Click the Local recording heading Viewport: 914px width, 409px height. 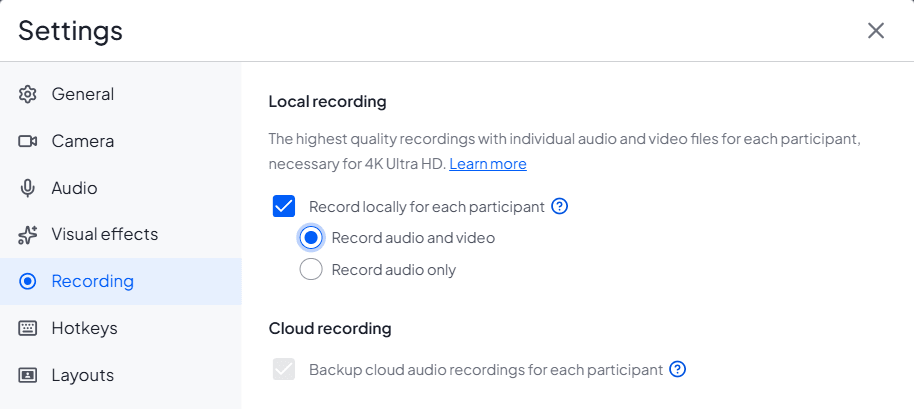pyautogui.click(x=328, y=102)
